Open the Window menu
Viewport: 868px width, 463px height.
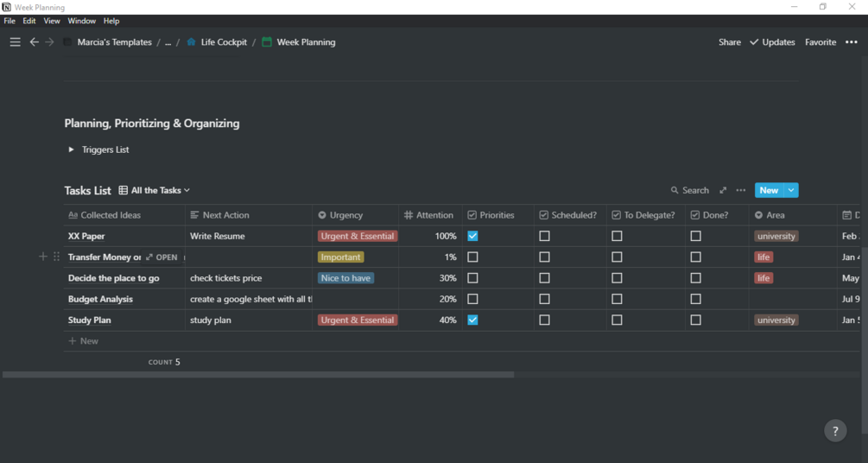click(x=82, y=21)
